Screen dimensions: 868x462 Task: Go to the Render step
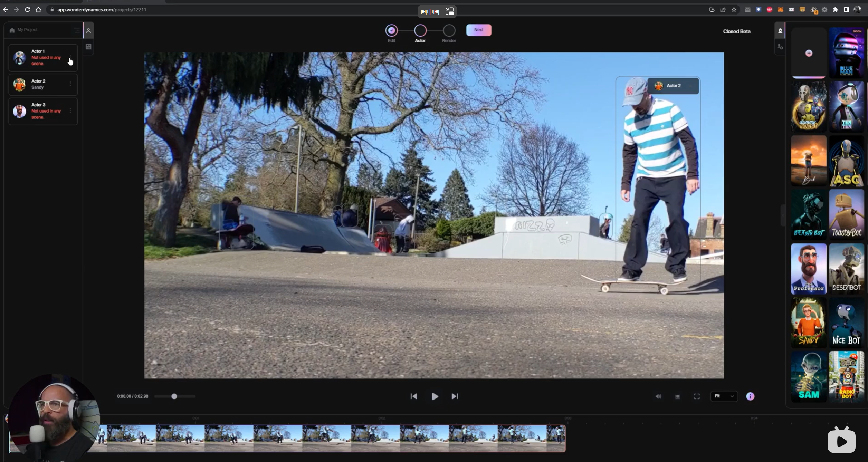449,31
